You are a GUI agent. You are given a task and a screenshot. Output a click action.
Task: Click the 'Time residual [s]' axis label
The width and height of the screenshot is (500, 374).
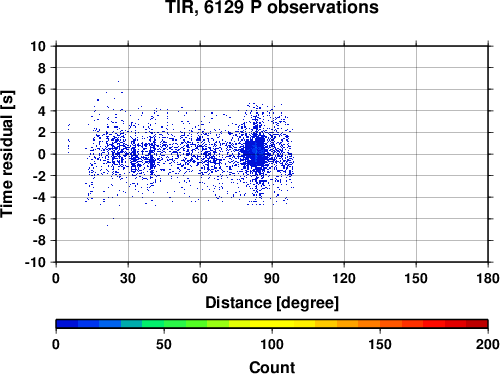(7, 154)
